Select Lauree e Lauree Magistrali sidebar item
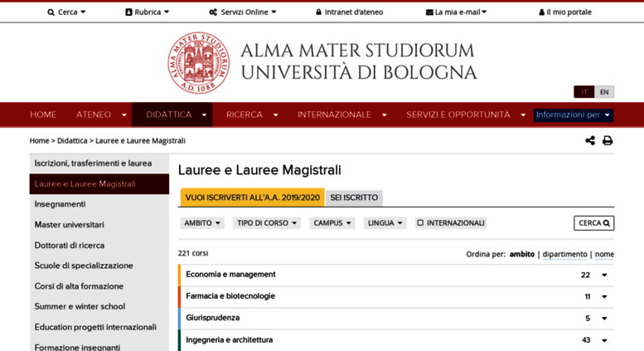This screenshot has width=644, height=351. (99, 183)
